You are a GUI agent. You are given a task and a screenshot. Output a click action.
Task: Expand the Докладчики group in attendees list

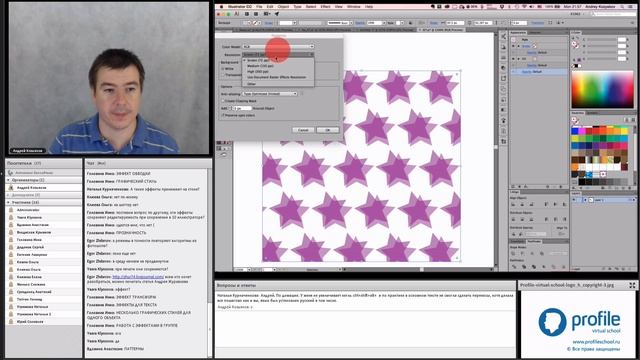point(8,195)
